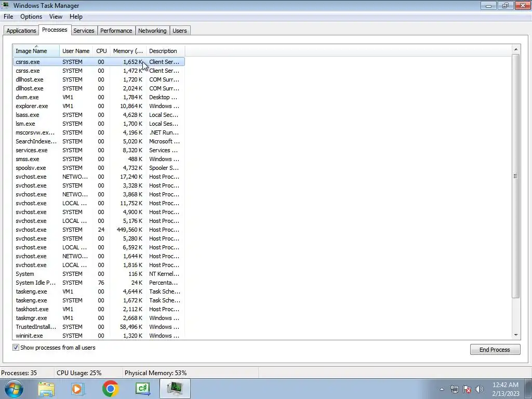
Task: Open the View menu
Action: pyautogui.click(x=56, y=17)
